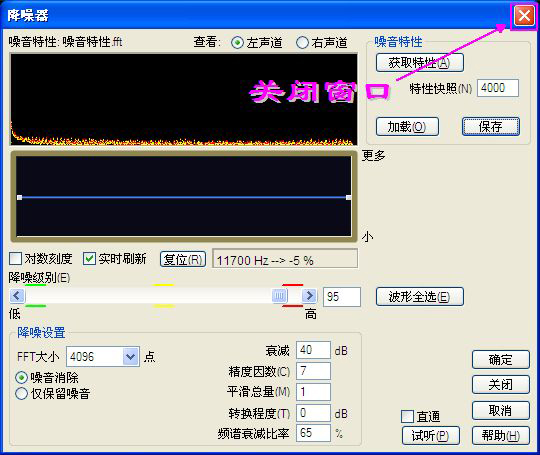Click the 加载 noise profile button
The image size is (540, 455).
coord(407,126)
